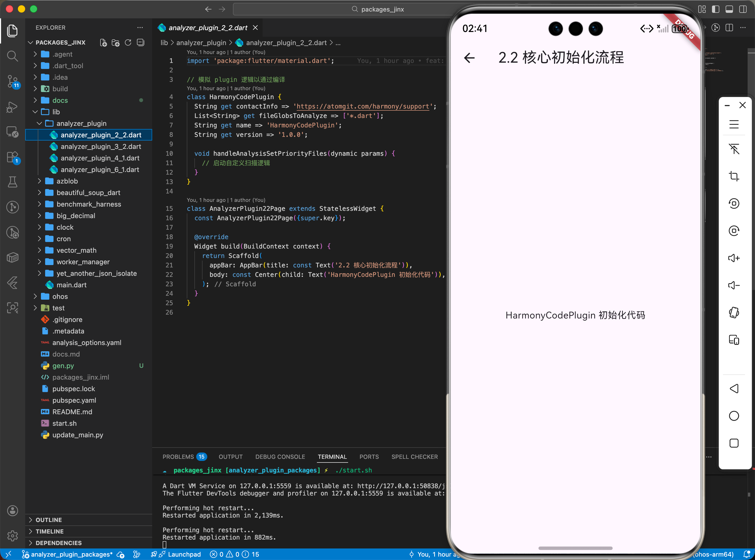
Task: Collapse all folders in explorer
Action: click(x=140, y=42)
